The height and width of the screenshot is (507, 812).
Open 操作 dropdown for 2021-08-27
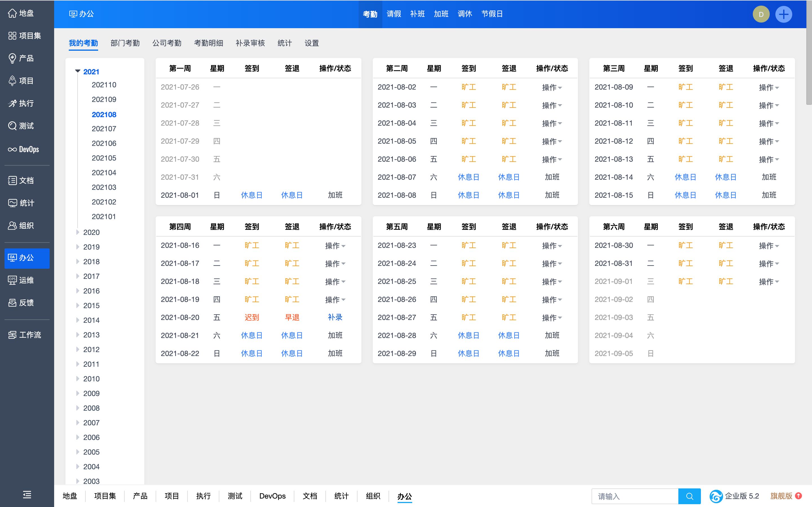pos(551,317)
